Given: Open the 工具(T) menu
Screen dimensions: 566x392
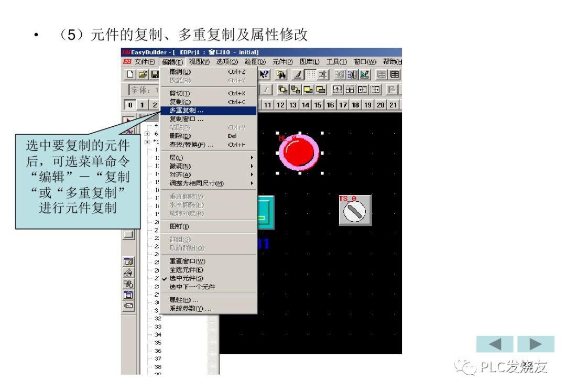Looking at the screenshot, I should coord(336,62).
